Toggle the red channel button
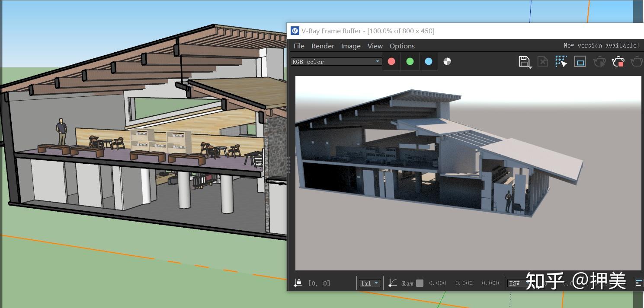 point(391,62)
